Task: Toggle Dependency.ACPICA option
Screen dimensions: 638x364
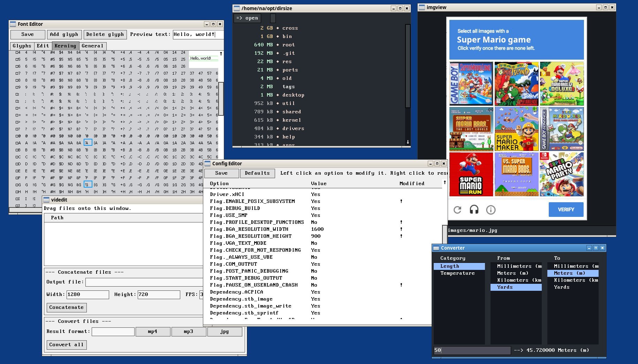Action: click(x=322, y=292)
